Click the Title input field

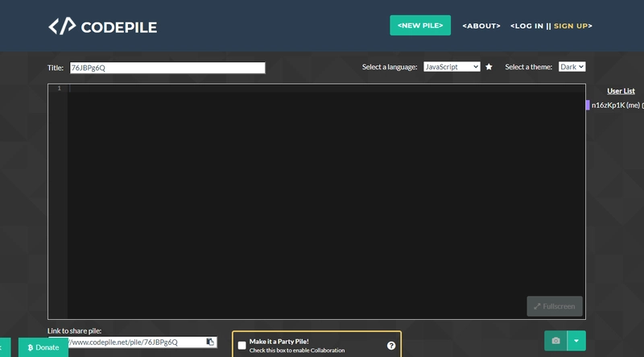coord(167,68)
